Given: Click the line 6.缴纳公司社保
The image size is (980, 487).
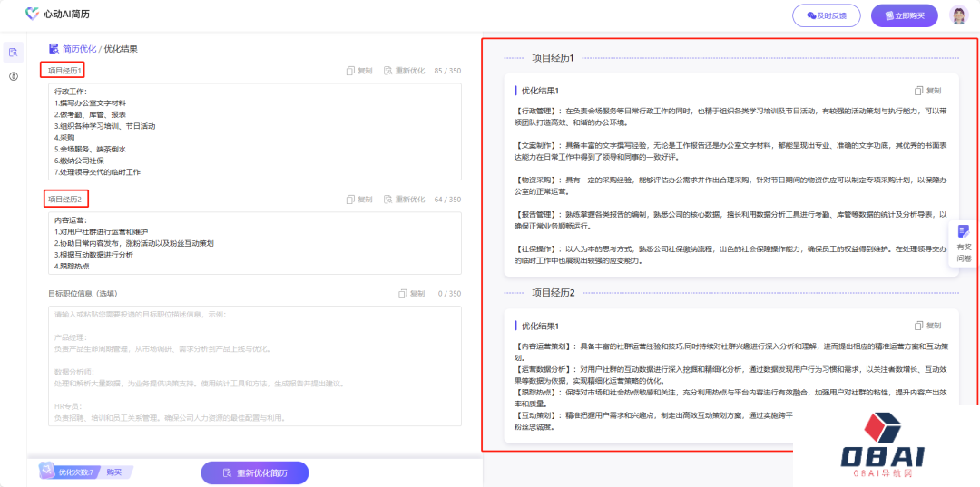Looking at the screenshot, I should pyautogui.click(x=78, y=161).
